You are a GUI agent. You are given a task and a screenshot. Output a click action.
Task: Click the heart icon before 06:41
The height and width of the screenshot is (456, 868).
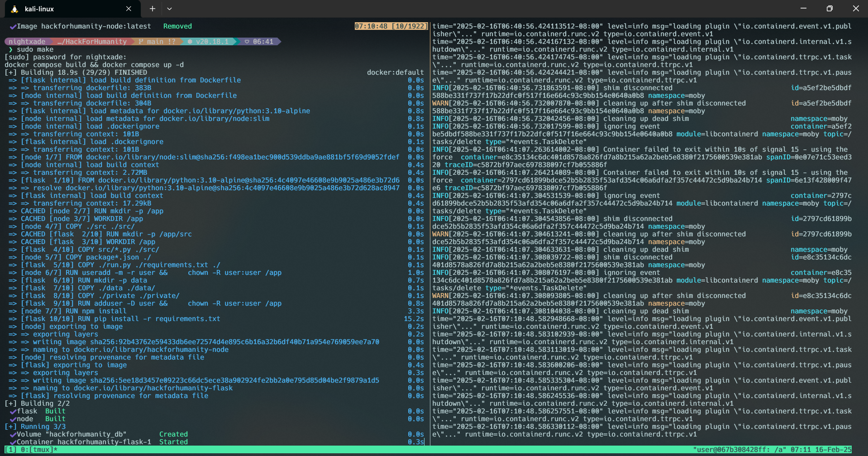click(247, 42)
